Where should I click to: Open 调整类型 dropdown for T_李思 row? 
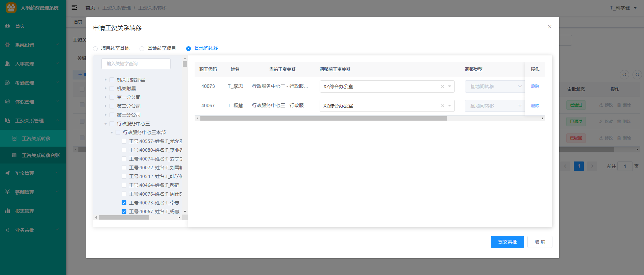[494, 86]
